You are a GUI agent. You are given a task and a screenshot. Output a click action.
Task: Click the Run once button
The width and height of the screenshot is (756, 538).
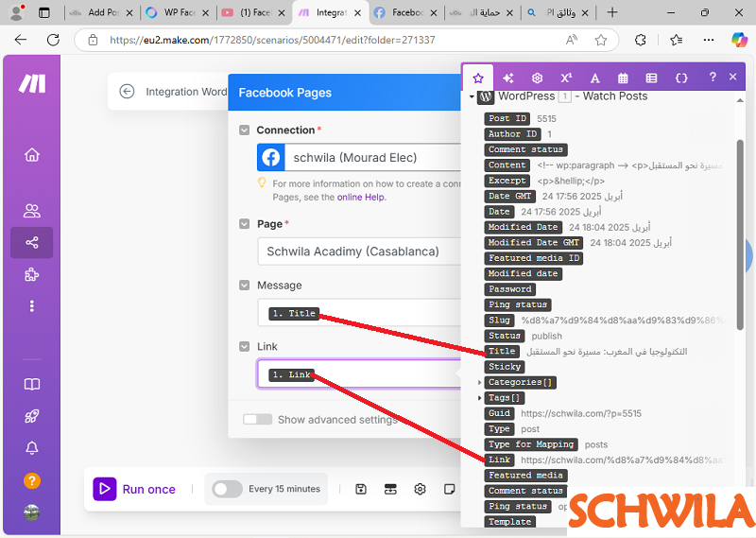(x=134, y=489)
